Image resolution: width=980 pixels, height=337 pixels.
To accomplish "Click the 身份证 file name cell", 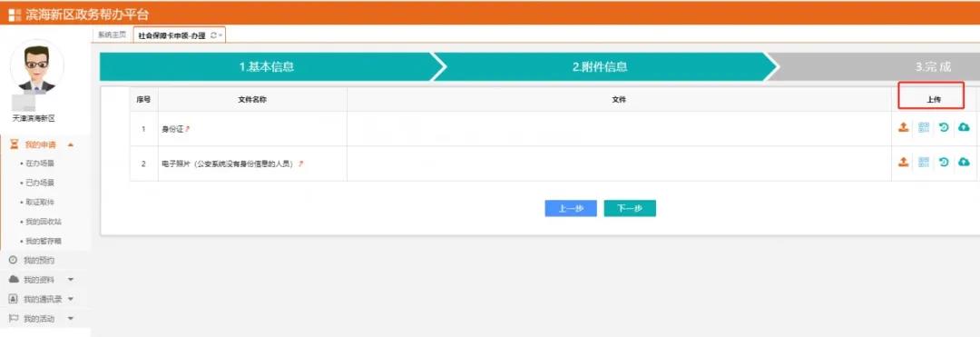I will coord(252,129).
